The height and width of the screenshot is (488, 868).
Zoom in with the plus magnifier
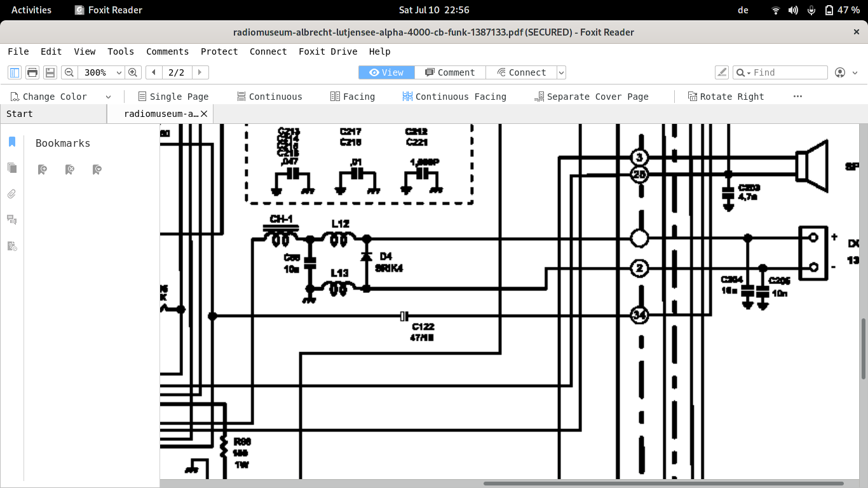pyautogui.click(x=133, y=72)
